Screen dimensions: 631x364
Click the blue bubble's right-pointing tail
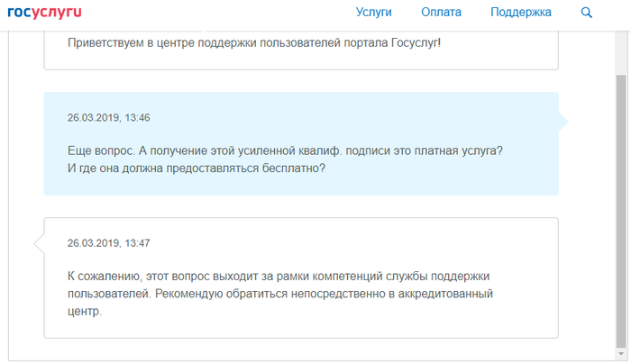click(563, 121)
